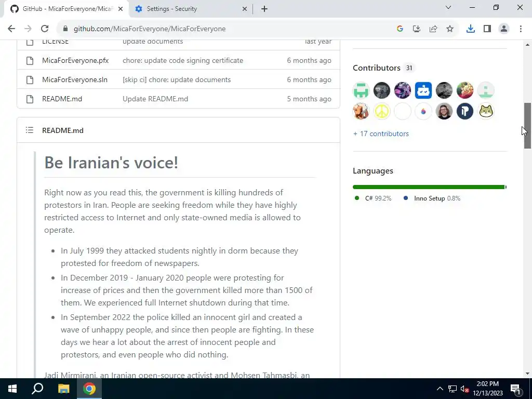Click the 'Be Iranian's voice!' heading
The width and height of the screenshot is (532, 399).
pos(111,163)
